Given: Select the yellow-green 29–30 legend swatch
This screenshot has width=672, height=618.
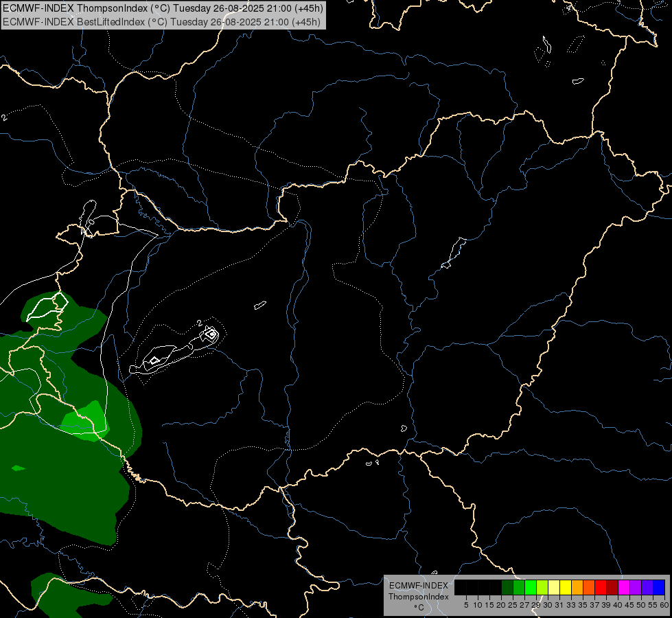Looking at the screenshot, I should 542,588.
